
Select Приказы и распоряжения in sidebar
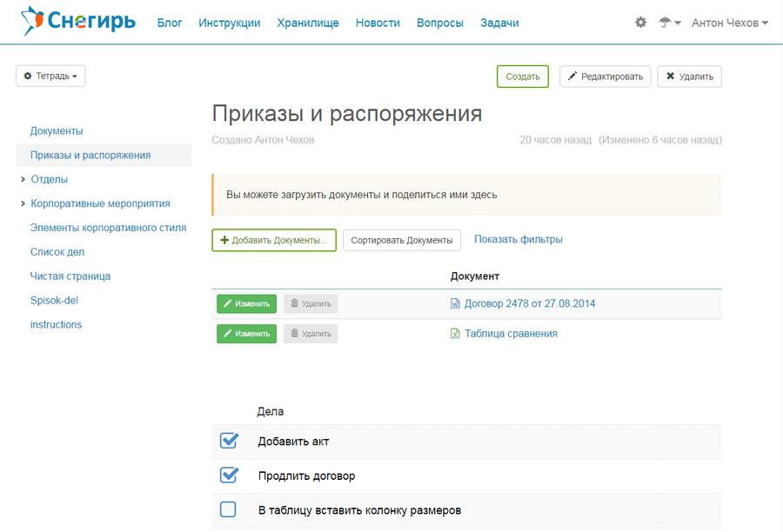tap(90, 156)
